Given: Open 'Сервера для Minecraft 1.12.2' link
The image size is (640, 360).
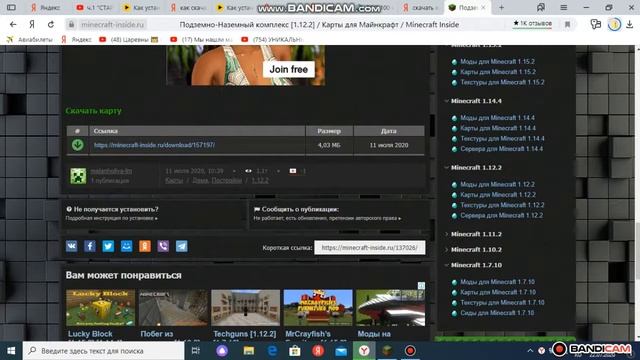Looking at the screenshot, I should 501,216.
